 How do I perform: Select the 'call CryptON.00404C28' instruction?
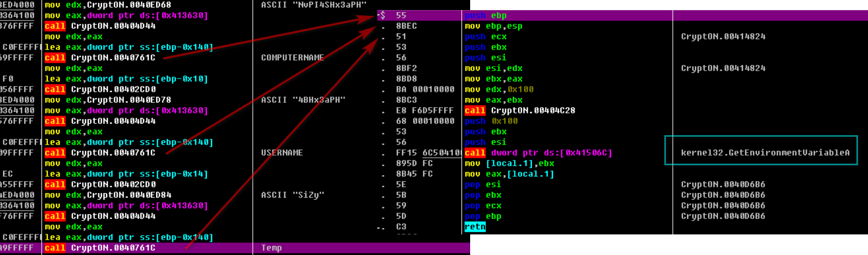[520, 110]
